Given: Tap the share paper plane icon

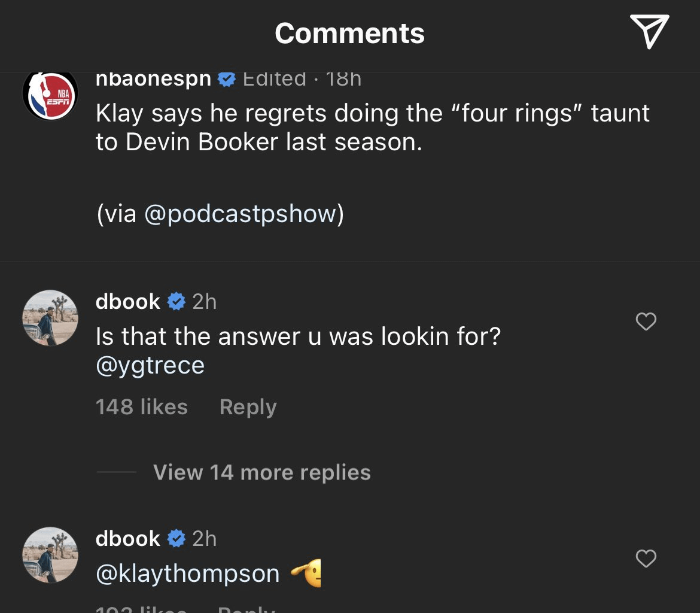Looking at the screenshot, I should 649,31.
